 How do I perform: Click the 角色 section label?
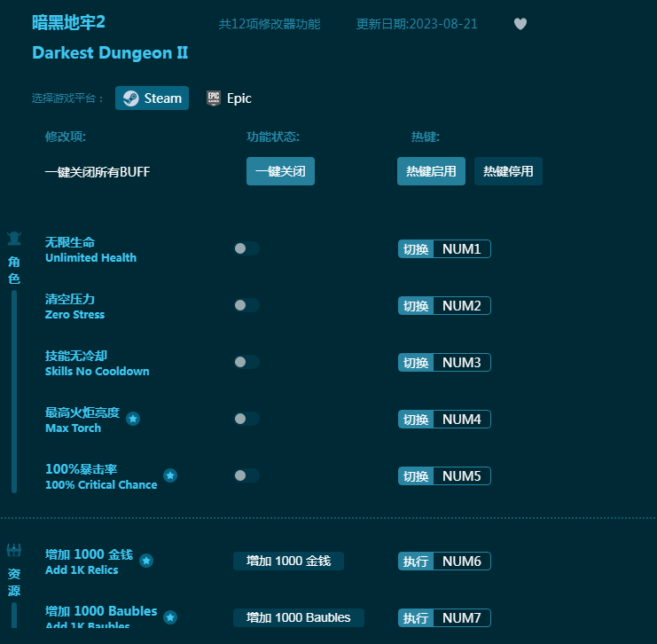pyautogui.click(x=14, y=270)
